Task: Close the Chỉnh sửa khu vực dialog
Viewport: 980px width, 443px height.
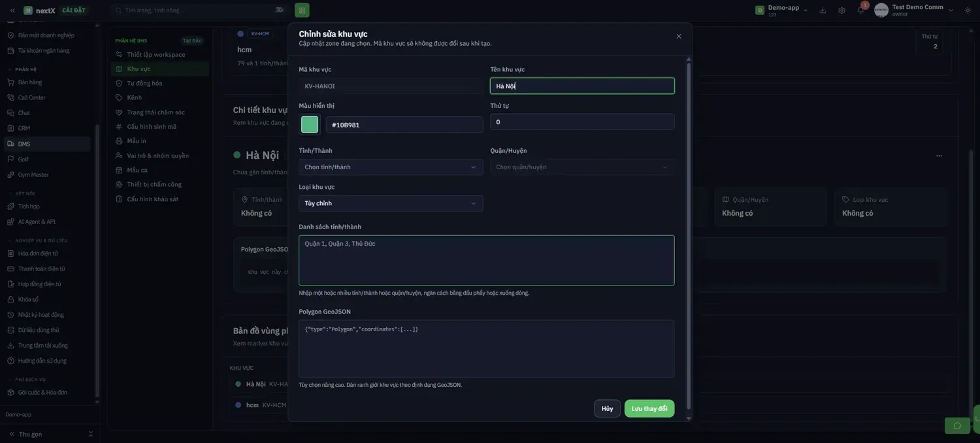Action: pyautogui.click(x=679, y=37)
